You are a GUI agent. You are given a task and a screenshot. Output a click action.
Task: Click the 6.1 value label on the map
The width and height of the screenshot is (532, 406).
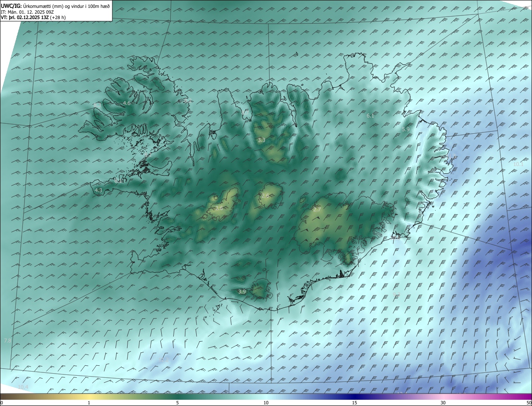click(370, 116)
